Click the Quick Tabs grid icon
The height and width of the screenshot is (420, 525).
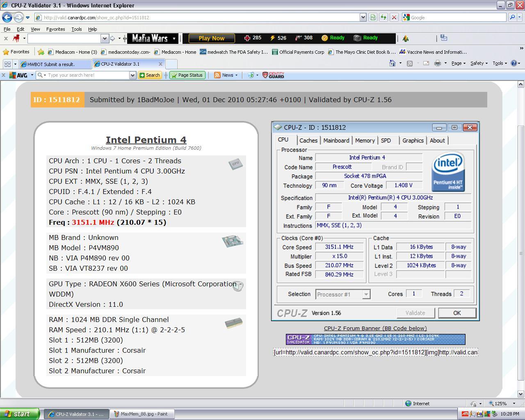tap(7, 64)
